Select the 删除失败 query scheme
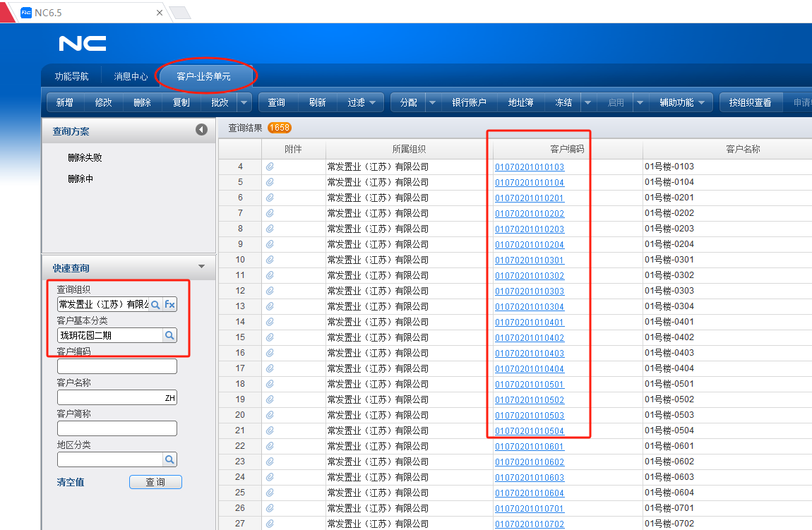The height and width of the screenshot is (530, 812). coord(85,158)
